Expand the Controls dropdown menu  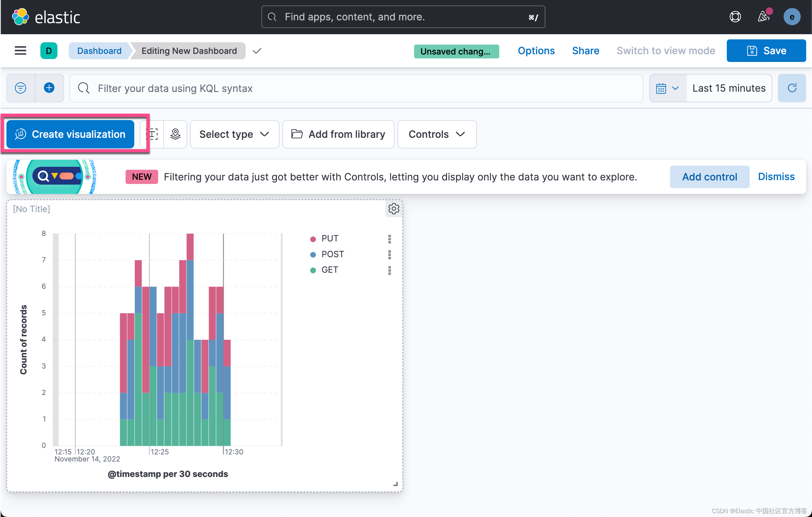coord(436,134)
